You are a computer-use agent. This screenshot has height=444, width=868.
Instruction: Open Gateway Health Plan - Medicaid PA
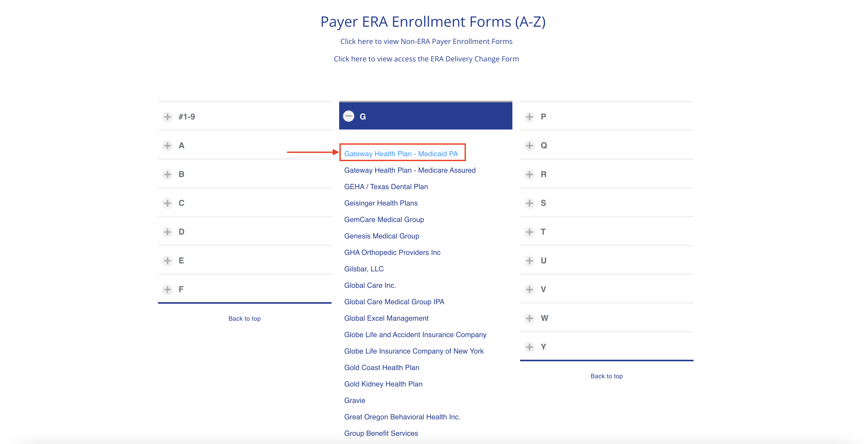[401, 154]
